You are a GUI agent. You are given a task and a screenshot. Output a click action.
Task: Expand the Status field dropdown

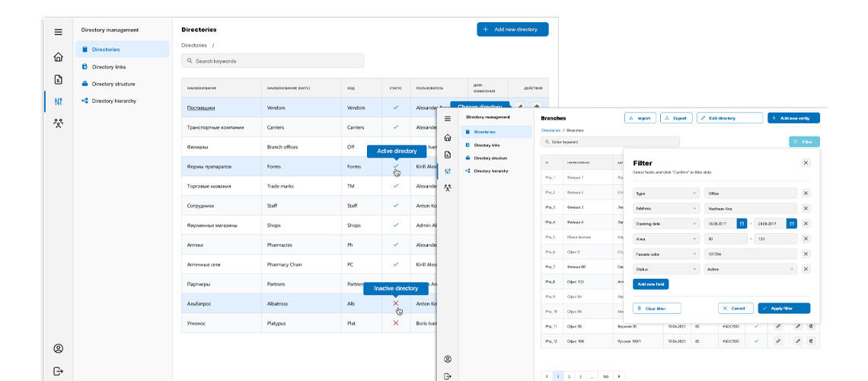666,268
